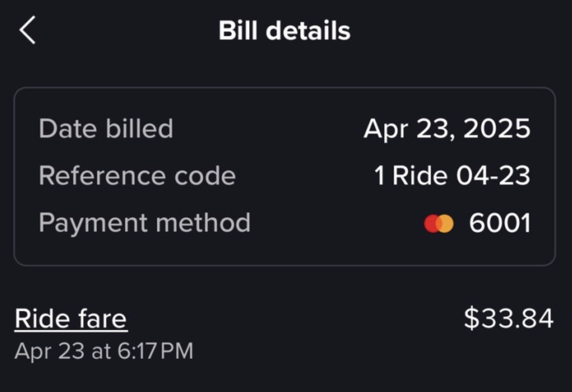Image resolution: width=572 pixels, height=392 pixels.
Task: Go back using the left chevron arrow
Action: coord(27,30)
